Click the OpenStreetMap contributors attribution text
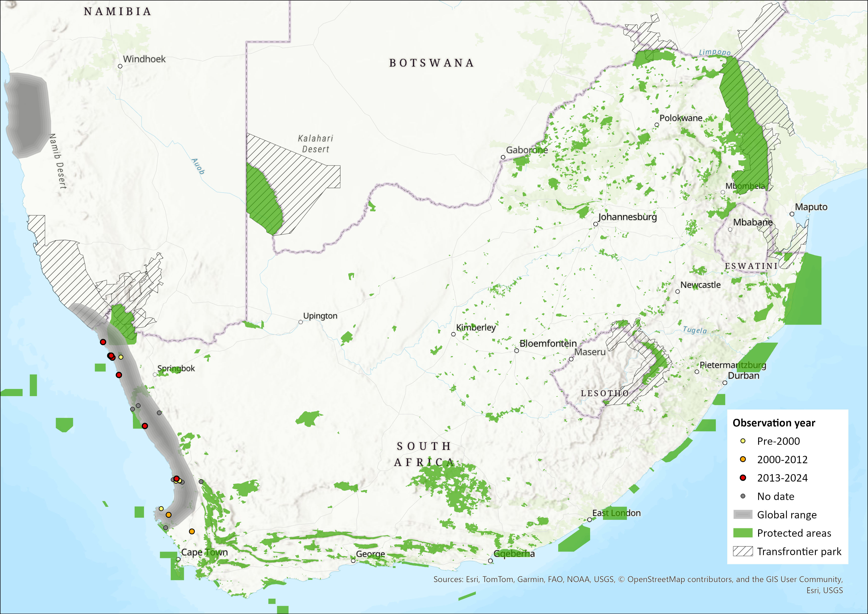868x614 pixels. click(680, 579)
